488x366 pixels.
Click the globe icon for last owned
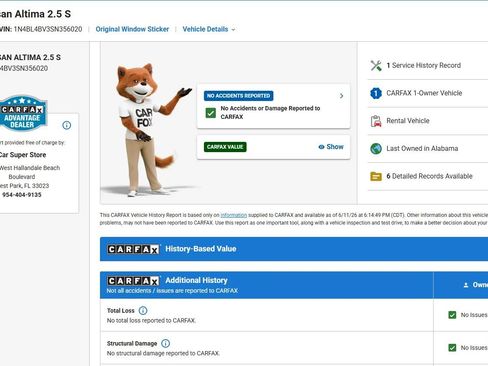click(376, 149)
